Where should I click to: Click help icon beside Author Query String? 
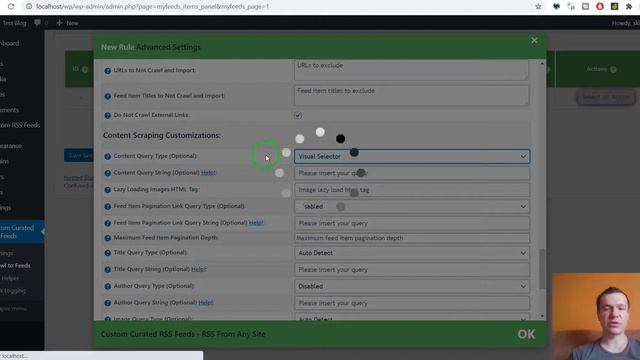[108, 303]
